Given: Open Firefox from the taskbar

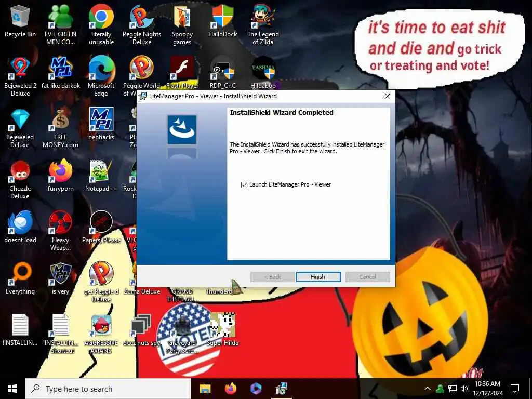Looking at the screenshot, I should click(x=231, y=389).
